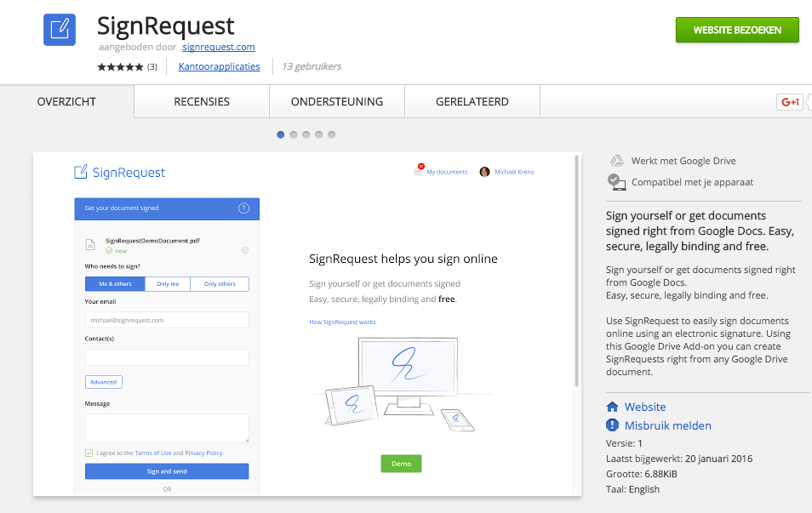The image size is (812, 513).
Task: Click the SignRequest blue app icon
Action: [60, 30]
